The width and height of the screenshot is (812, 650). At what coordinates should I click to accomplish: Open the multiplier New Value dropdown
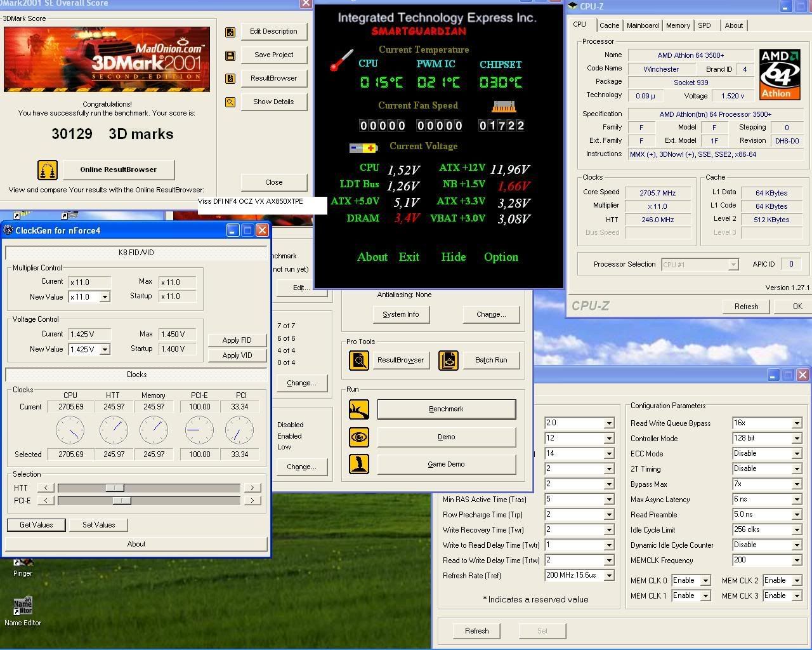click(x=105, y=297)
